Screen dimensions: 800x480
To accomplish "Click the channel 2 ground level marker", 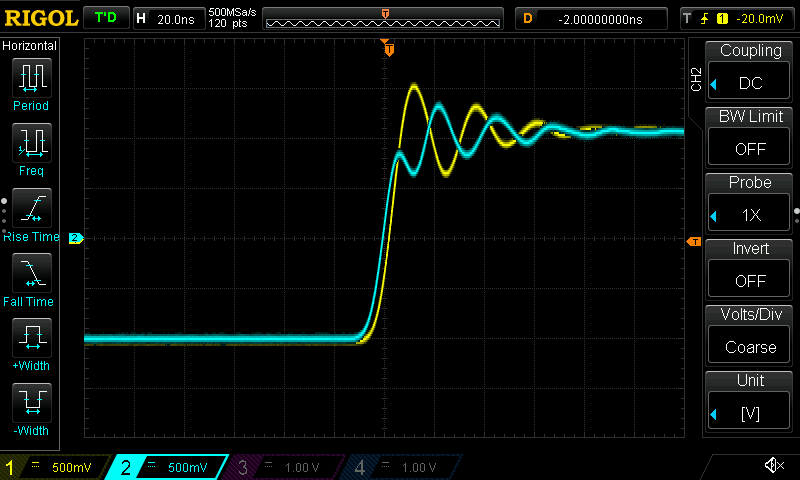I will point(76,238).
